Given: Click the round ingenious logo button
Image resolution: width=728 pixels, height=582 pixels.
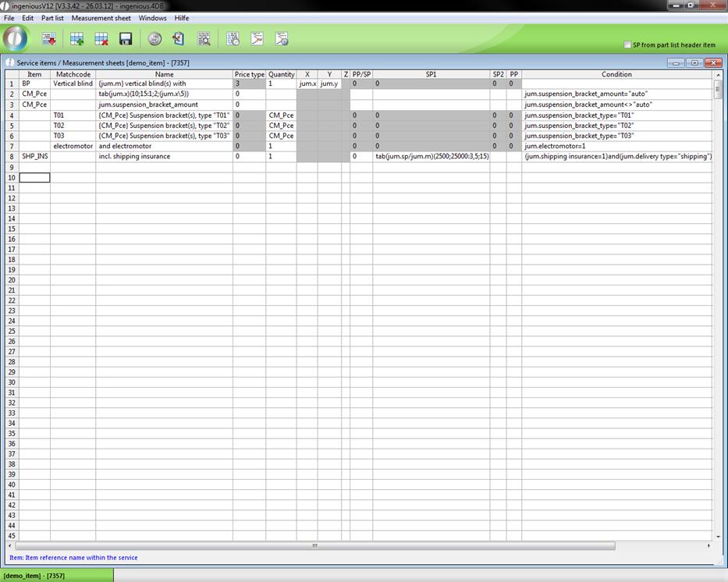Looking at the screenshot, I should (x=16, y=38).
